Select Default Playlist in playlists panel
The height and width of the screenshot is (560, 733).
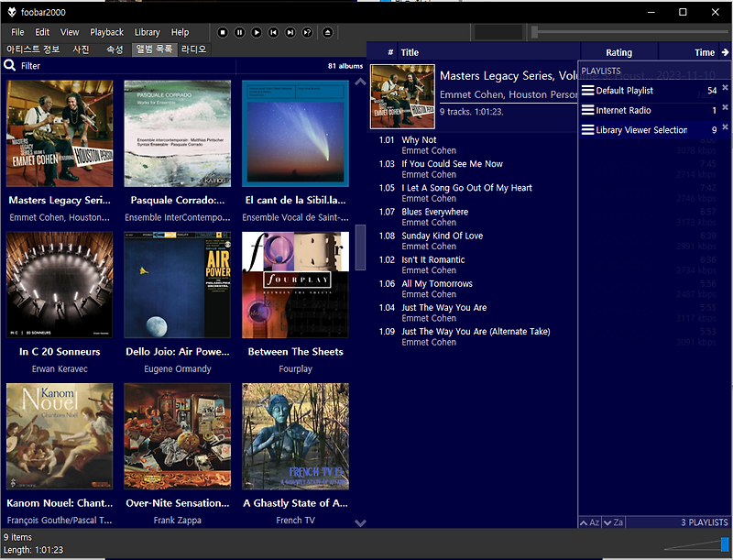point(654,91)
